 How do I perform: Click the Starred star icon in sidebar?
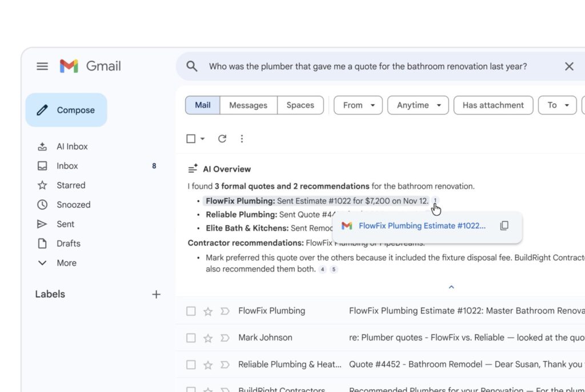tap(42, 185)
